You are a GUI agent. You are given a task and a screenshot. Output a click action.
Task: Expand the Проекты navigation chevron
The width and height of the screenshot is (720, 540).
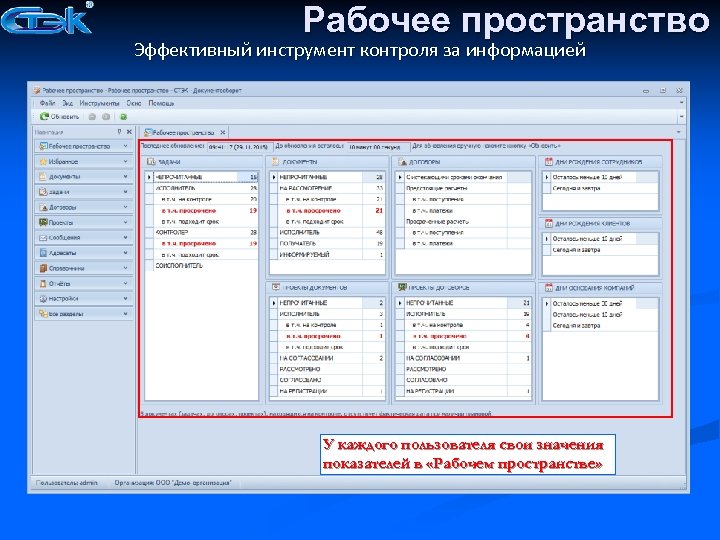tap(125, 223)
